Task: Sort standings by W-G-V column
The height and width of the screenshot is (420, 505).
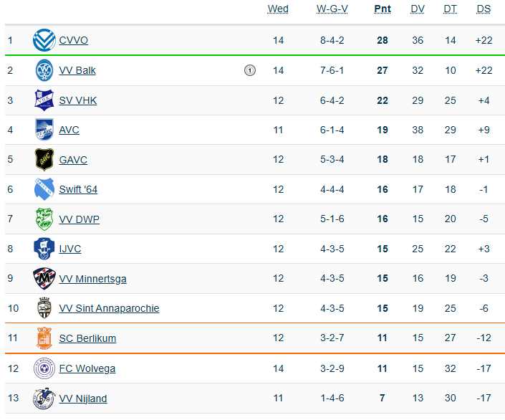Action: [332, 9]
